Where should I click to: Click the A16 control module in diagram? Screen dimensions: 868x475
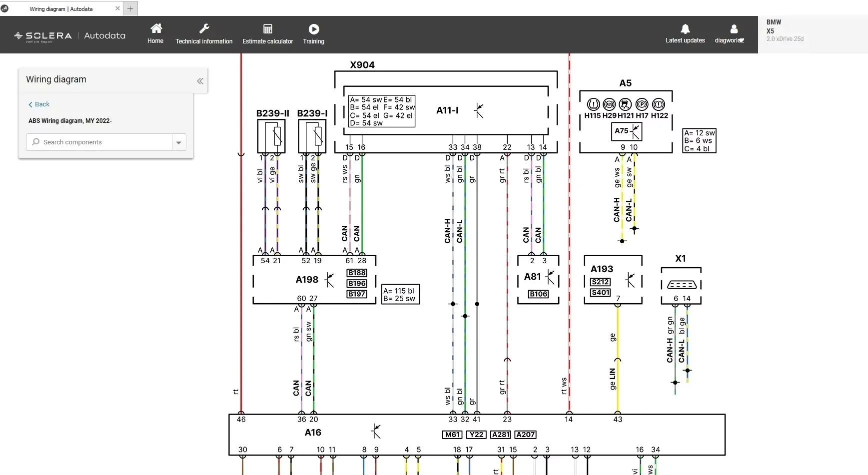click(x=313, y=433)
